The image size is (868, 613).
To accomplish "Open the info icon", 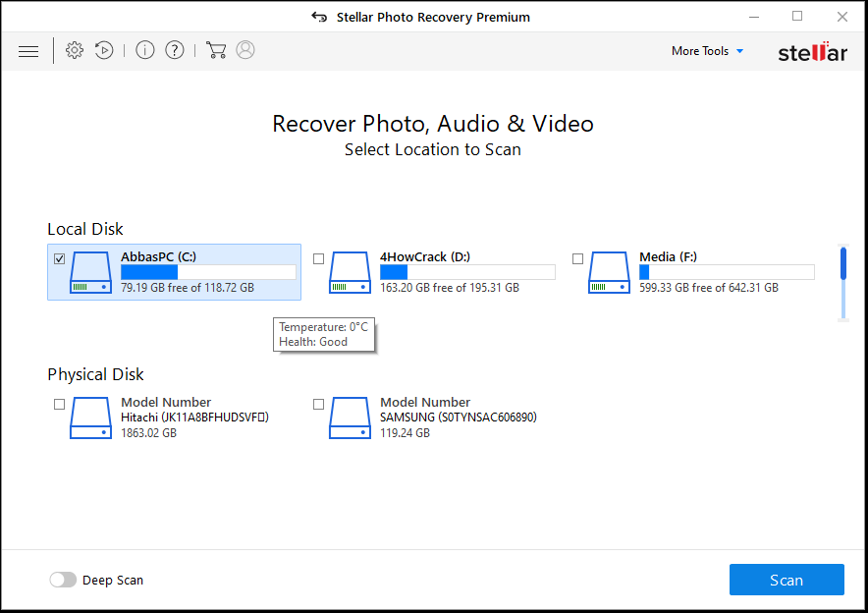I will 145,50.
